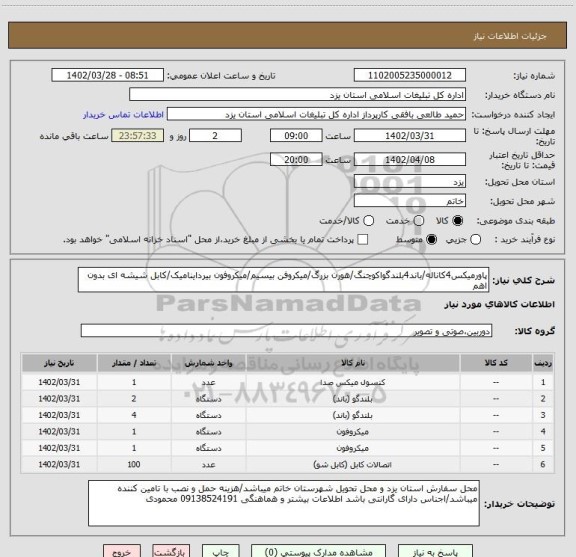This screenshot has width=576, height=557.
Task: Click the quantity 100 cell
Action: (134, 464)
